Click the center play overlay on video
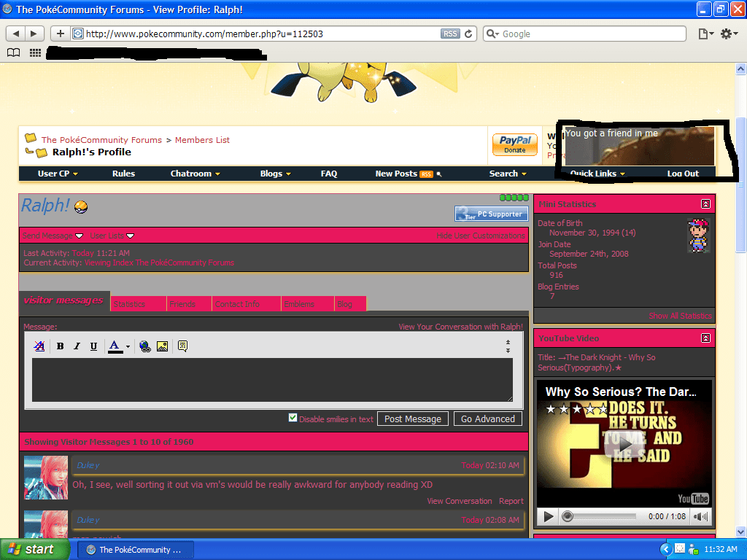Screen dimensions: 747x560 tap(624, 444)
